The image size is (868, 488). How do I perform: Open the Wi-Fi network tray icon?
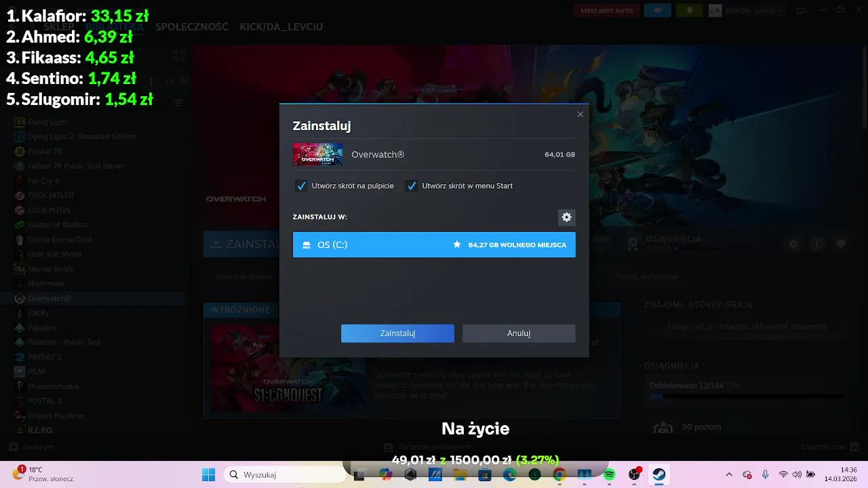783,474
